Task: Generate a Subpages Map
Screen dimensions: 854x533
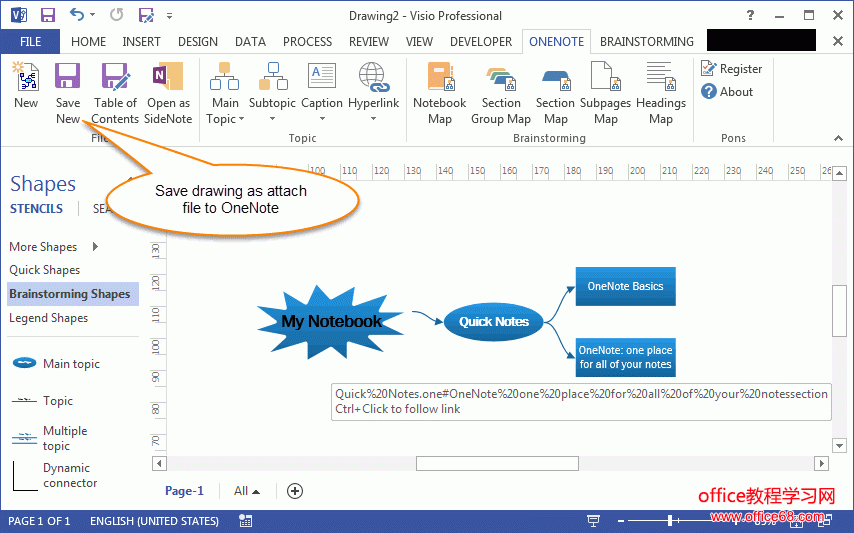Action: tap(606, 78)
